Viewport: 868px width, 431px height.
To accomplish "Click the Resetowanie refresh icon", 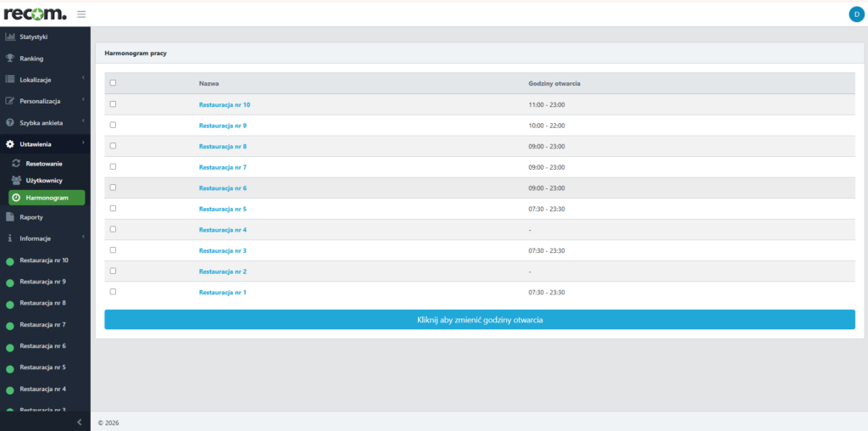I will pos(16,163).
